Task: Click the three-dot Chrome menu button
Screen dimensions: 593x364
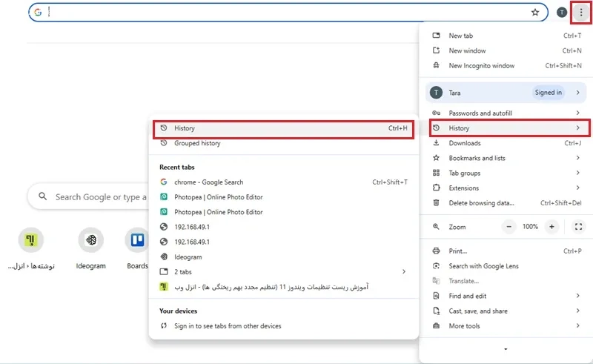Action: click(x=580, y=13)
